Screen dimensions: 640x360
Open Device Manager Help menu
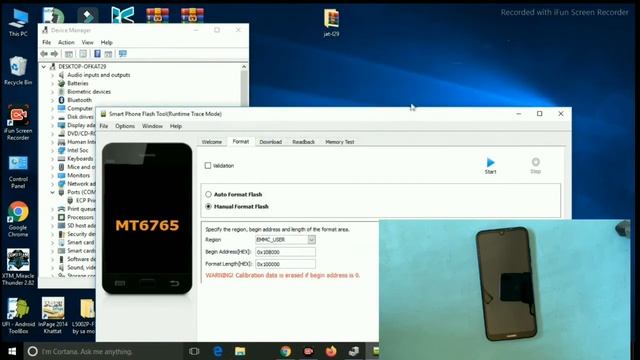(x=107, y=42)
